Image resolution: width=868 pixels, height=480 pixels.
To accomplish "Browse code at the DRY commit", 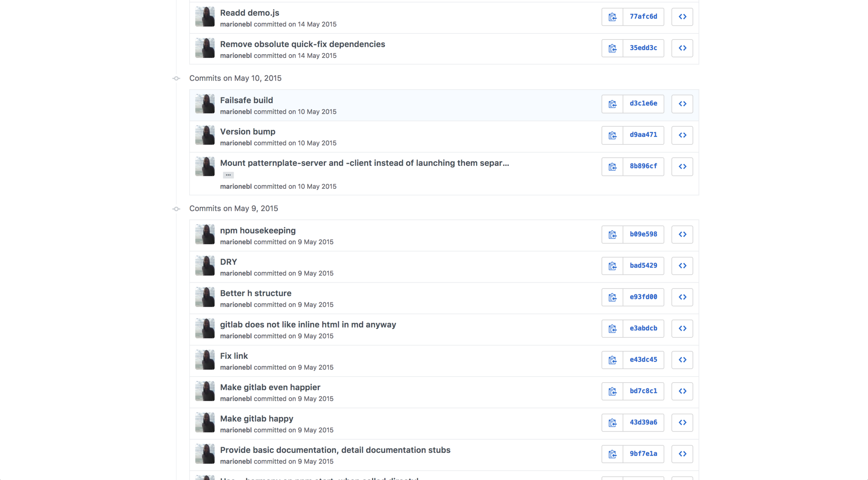I will (682, 266).
